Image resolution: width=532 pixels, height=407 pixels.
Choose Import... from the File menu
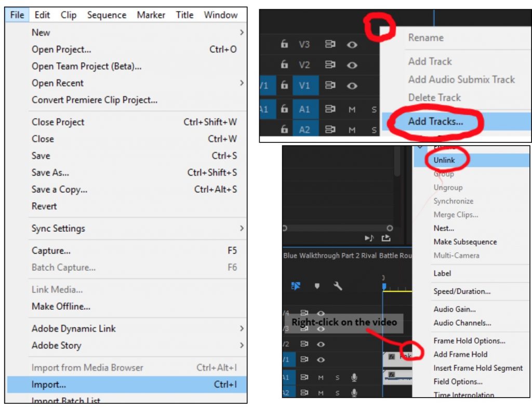pyautogui.click(x=49, y=385)
